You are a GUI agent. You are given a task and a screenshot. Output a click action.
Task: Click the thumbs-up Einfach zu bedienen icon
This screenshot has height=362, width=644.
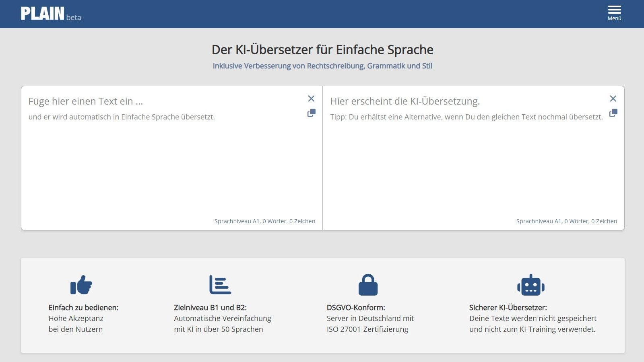pyautogui.click(x=82, y=284)
